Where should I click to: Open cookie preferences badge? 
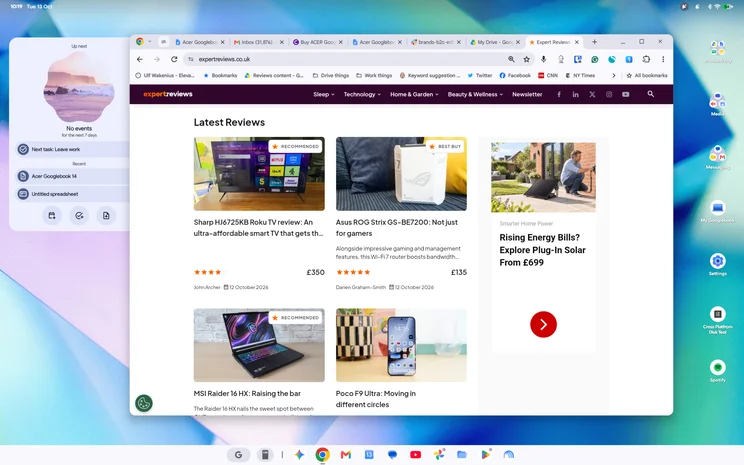[x=144, y=403]
